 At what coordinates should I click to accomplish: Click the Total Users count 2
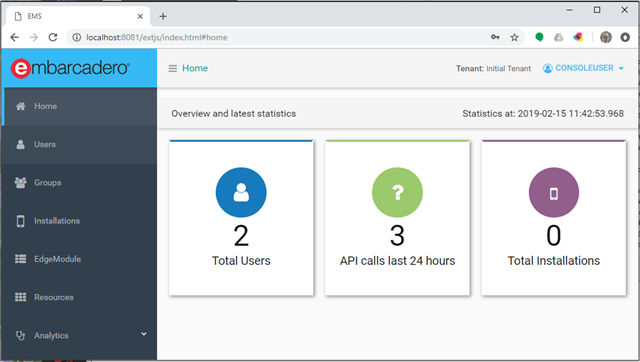(241, 236)
